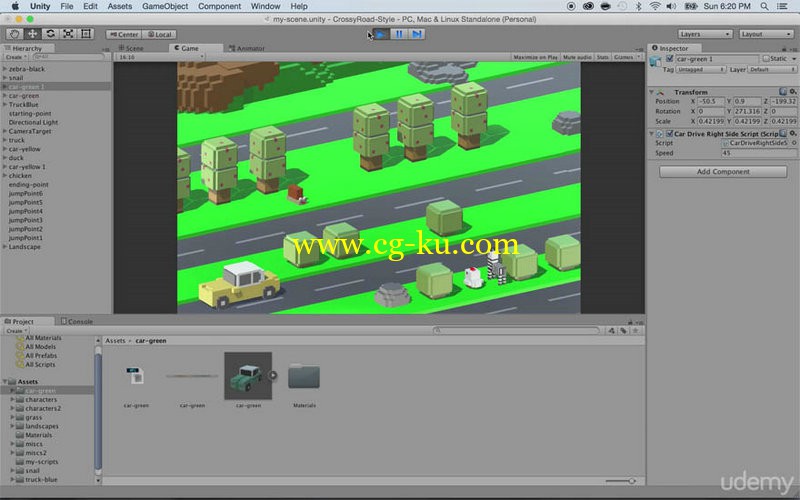The height and width of the screenshot is (500, 800).
Task: Open the Layout dropdown
Action: click(766, 34)
